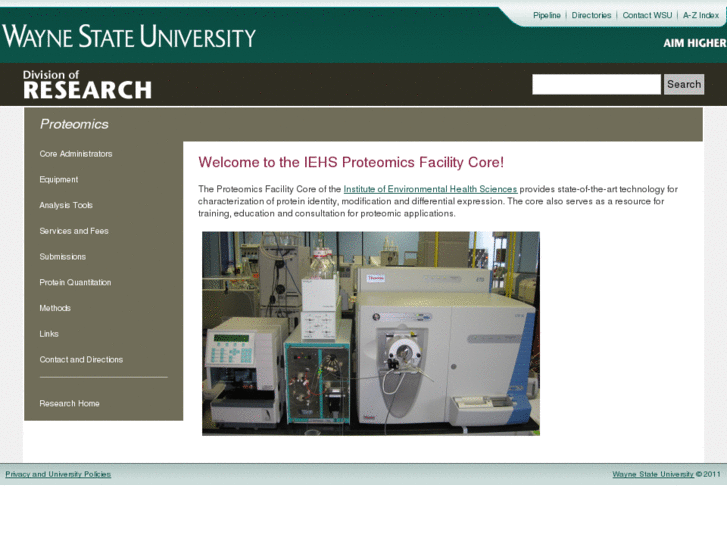Screen dimensions: 727x545
Task: Open the Pipeline link
Action: [x=547, y=15]
